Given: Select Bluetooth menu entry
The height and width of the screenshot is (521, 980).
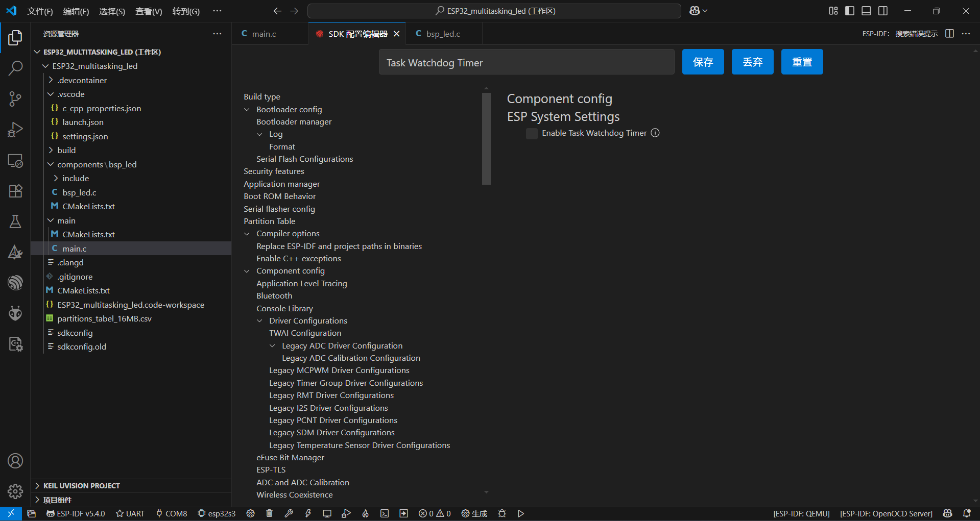Looking at the screenshot, I should click(274, 296).
